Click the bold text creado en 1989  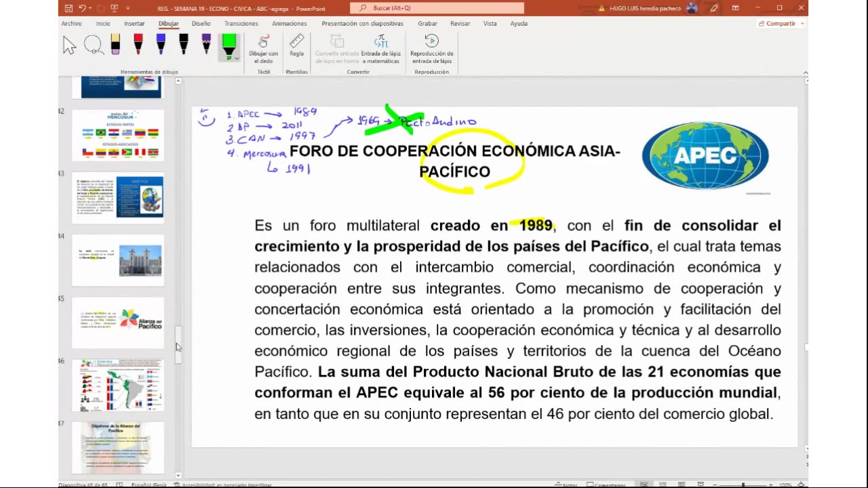tap(492, 225)
